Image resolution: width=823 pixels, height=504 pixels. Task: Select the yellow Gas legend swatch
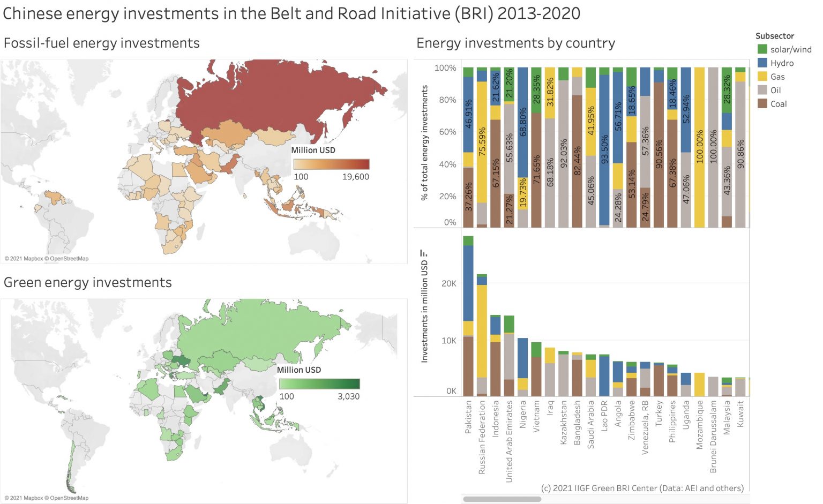762,77
